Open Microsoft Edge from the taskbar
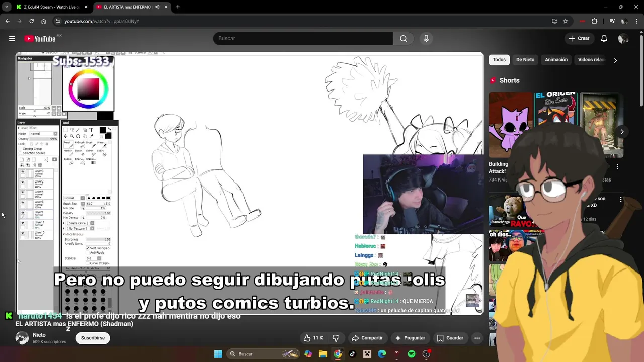 tap(382, 354)
